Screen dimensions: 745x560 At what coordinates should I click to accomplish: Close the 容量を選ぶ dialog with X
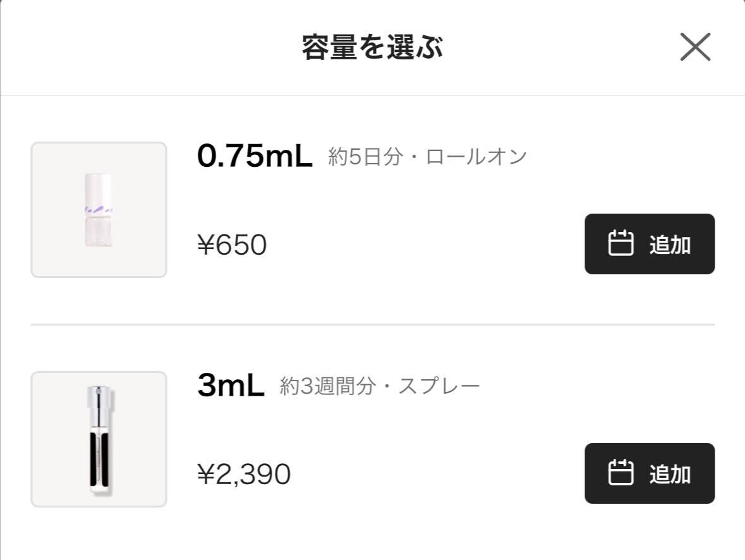[x=695, y=47]
